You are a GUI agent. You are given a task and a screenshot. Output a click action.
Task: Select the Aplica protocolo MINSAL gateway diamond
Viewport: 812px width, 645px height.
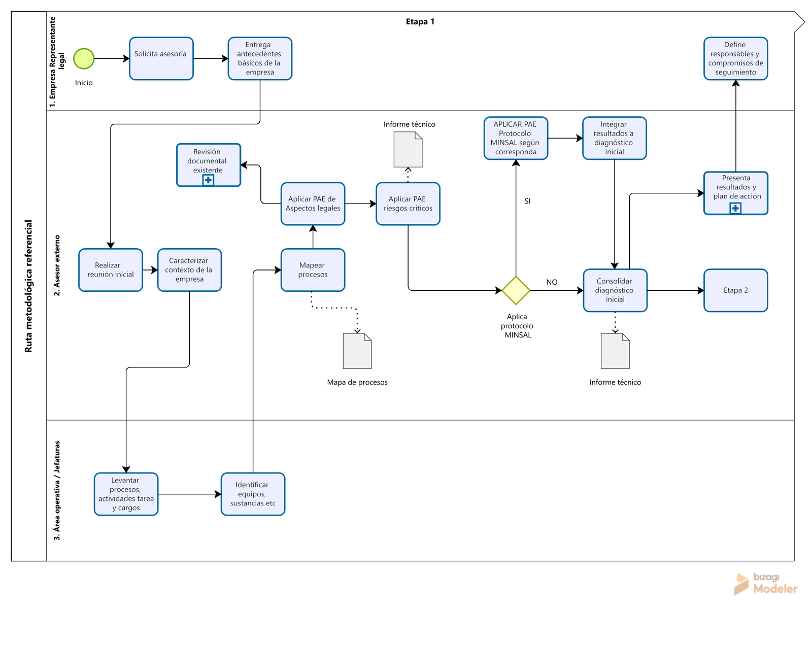(x=516, y=290)
